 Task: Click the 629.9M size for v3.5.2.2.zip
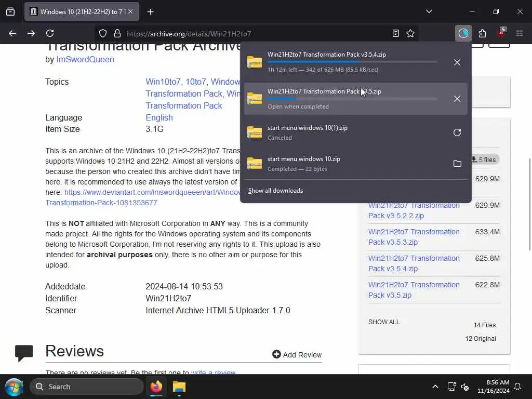487,205
